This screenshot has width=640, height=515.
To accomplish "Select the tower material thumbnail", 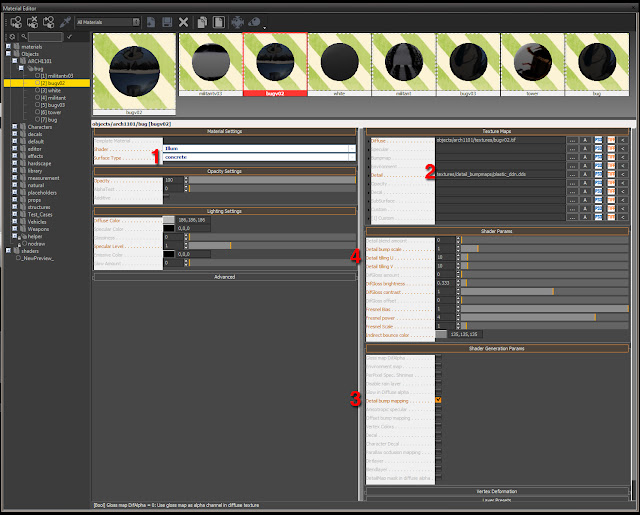I will pyautogui.click(x=532, y=64).
